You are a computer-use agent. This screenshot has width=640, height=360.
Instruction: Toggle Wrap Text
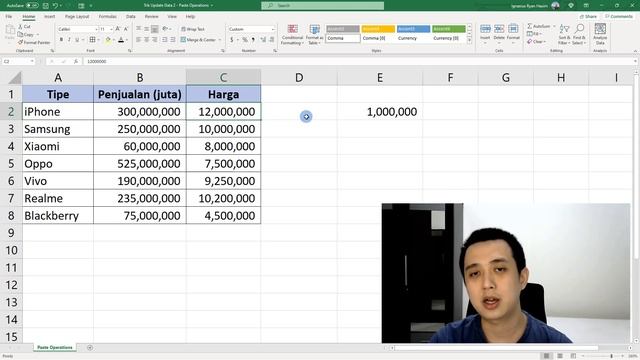(193, 29)
